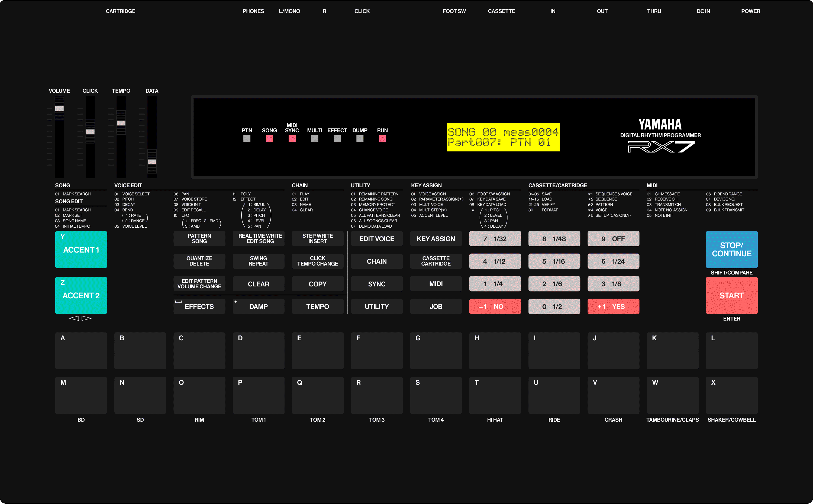The width and height of the screenshot is (813, 504).
Task: Hit the RIDE pad U
Action: pos(554,395)
